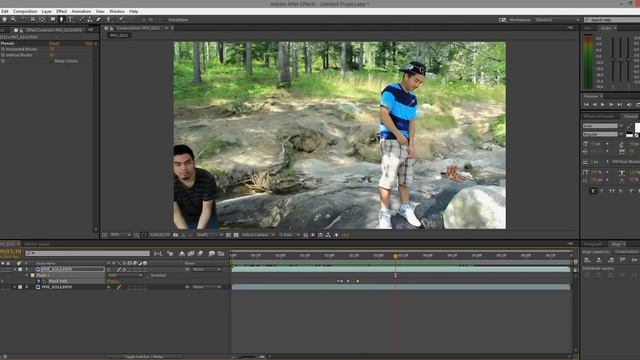Click the timeline layer search field

[x=87, y=253]
